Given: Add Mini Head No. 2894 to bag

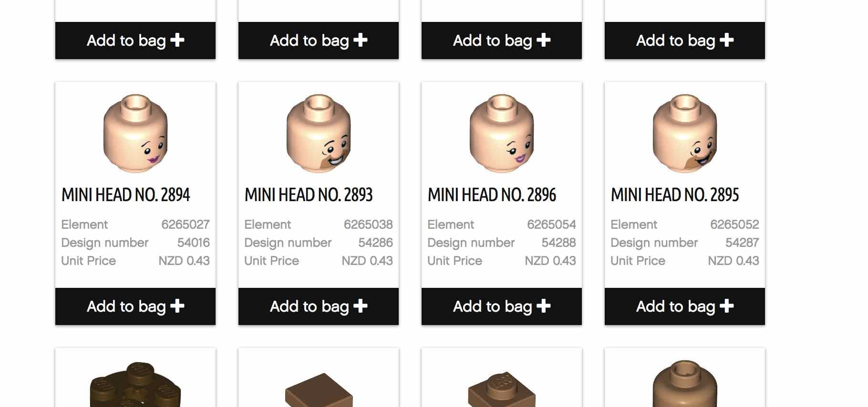Looking at the screenshot, I should [135, 306].
